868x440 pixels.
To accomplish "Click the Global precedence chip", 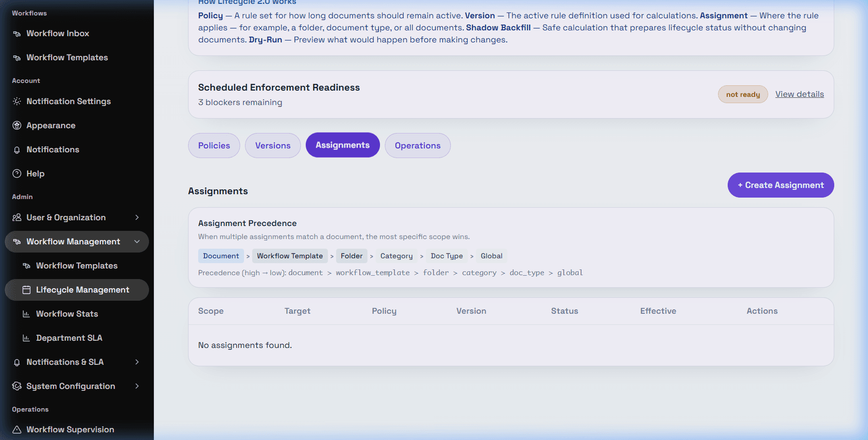I will [491, 256].
